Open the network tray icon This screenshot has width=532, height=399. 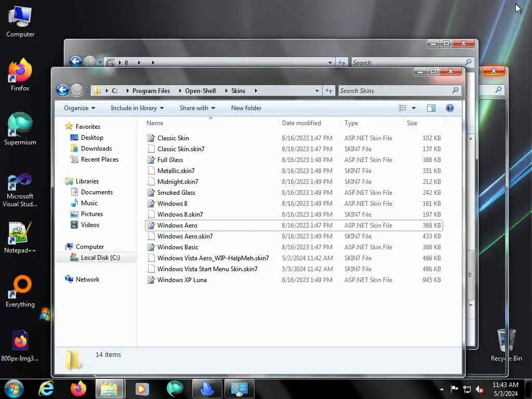[x=467, y=390]
